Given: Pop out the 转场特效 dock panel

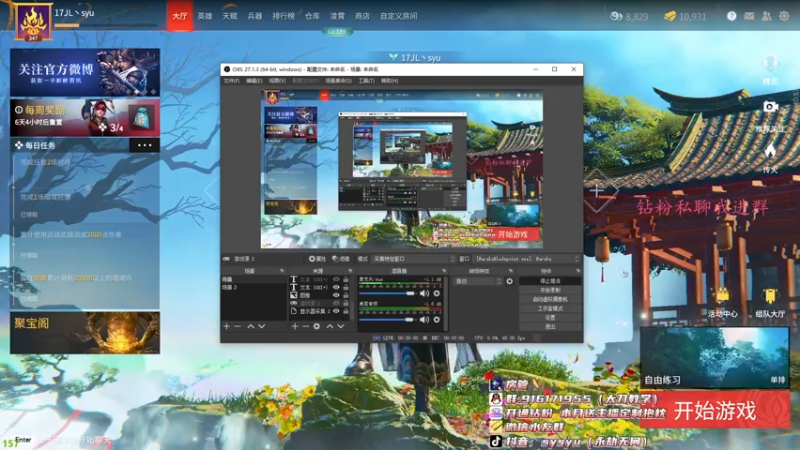Looking at the screenshot, I should [511, 271].
